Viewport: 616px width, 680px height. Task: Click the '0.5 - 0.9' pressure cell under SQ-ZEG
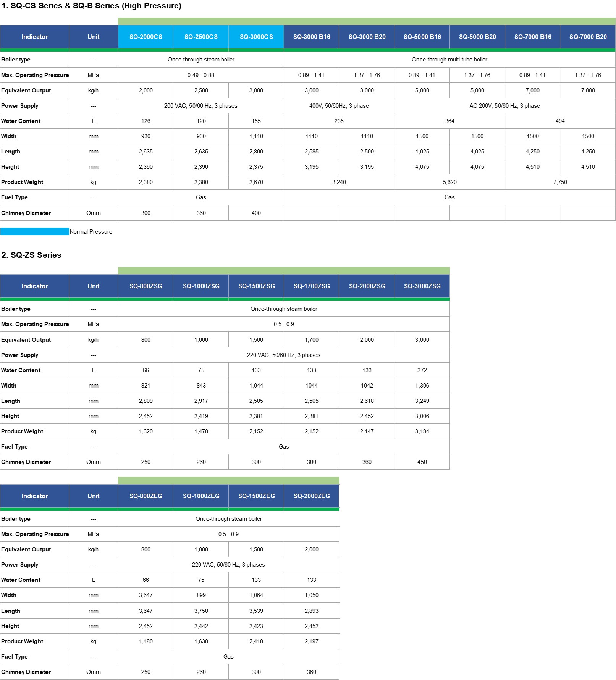pyautogui.click(x=228, y=534)
